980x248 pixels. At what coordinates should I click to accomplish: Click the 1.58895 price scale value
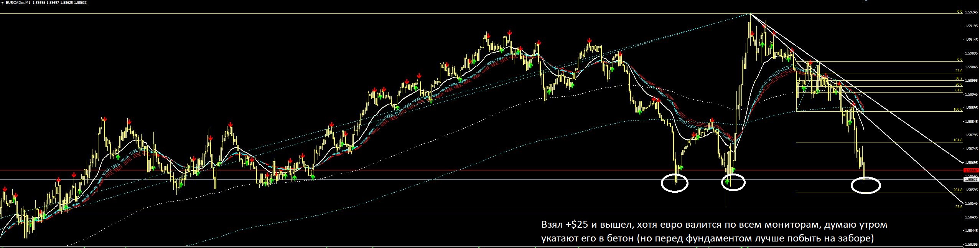[x=971, y=108]
